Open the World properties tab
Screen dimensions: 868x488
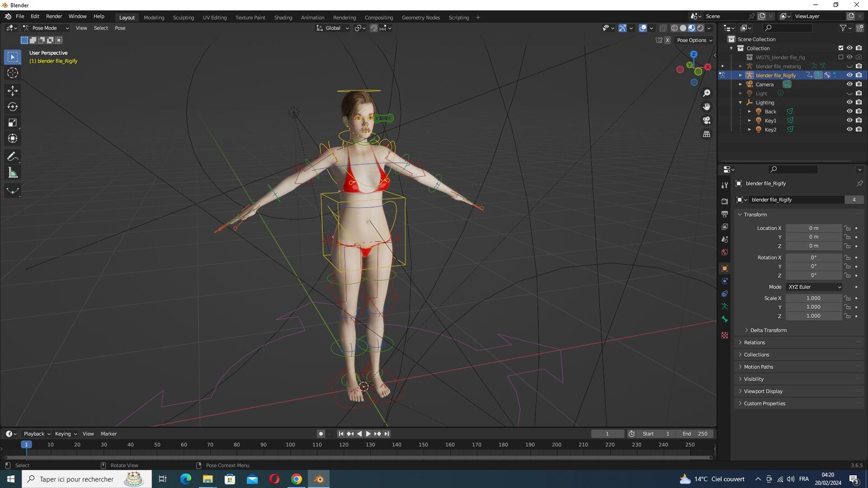click(724, 252)
